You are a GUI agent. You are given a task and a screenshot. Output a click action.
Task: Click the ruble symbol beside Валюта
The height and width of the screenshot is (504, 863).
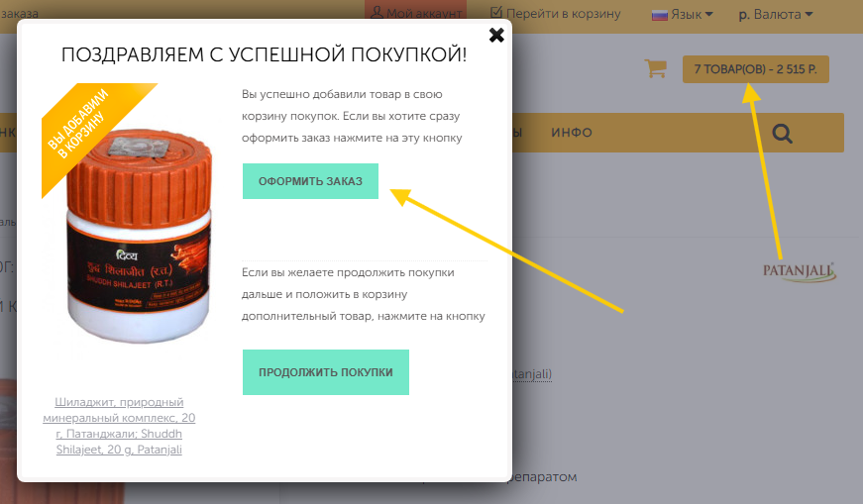point(743,14)
